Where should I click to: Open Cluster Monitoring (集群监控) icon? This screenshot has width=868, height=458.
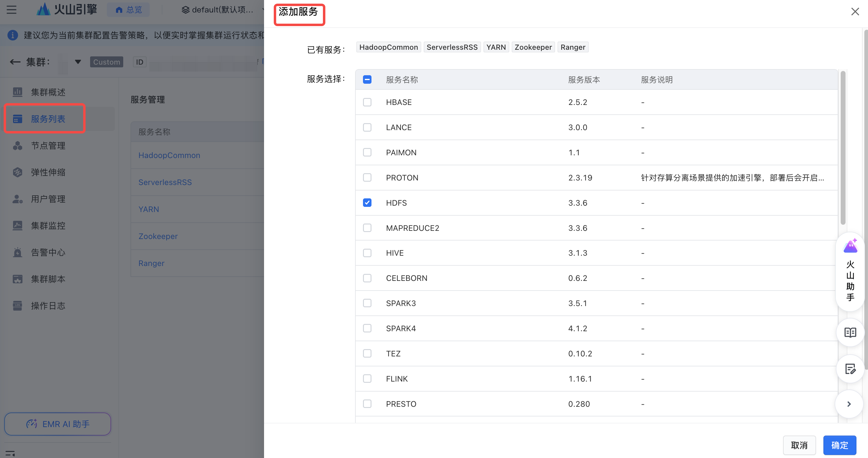[18, 226]
